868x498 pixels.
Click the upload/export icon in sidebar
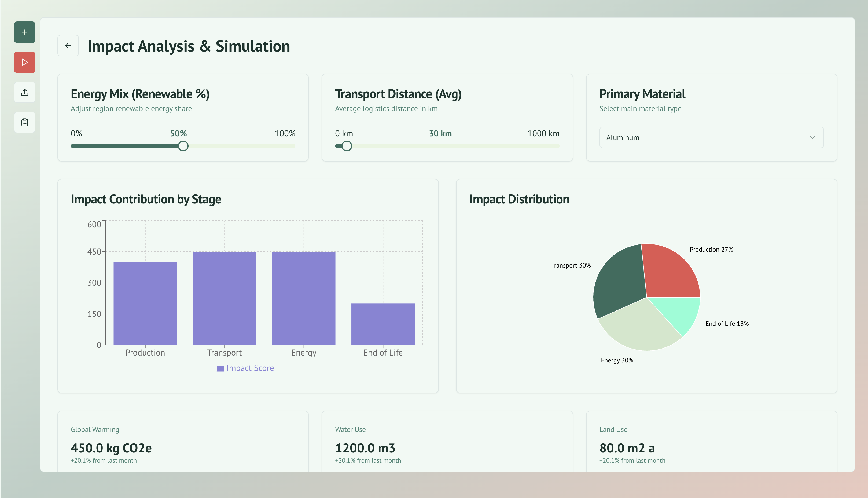25,92
